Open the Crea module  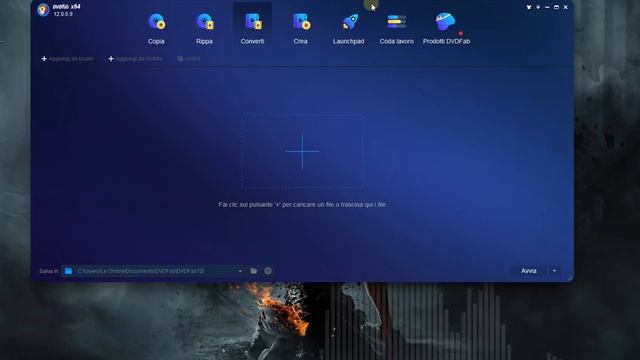coord(300,28)
